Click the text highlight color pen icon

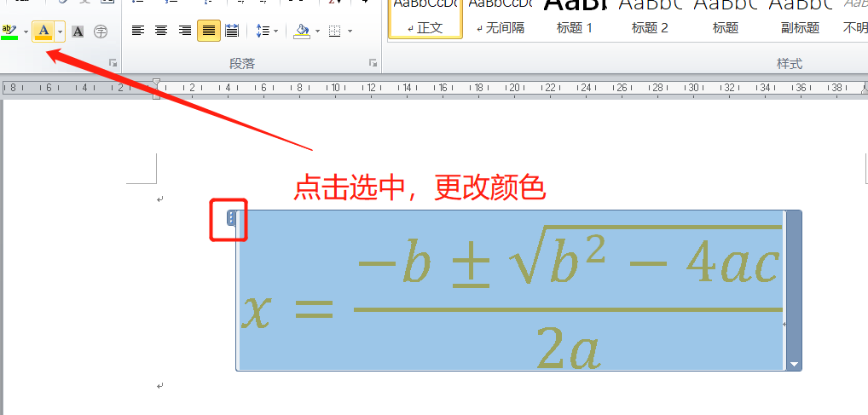[x=9, y=32]
